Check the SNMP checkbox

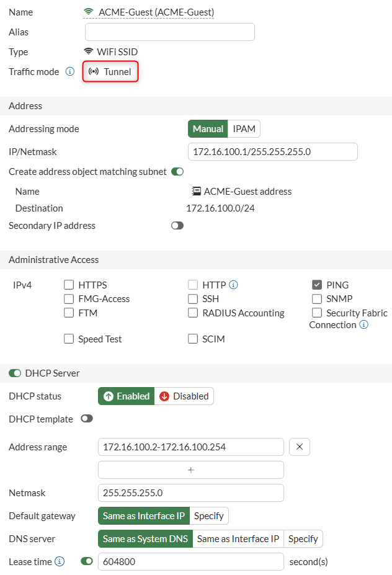click(x=317, y=299)
